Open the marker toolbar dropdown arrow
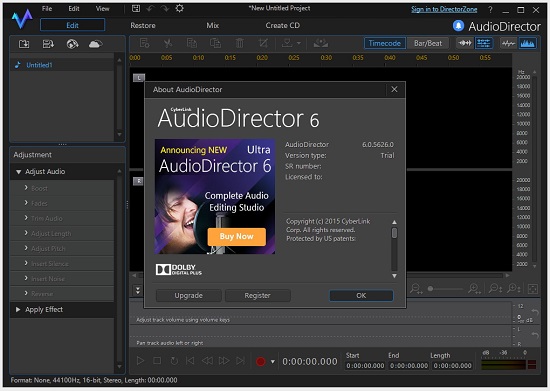This screenshot has width=550, height=391. coord(299,43)
